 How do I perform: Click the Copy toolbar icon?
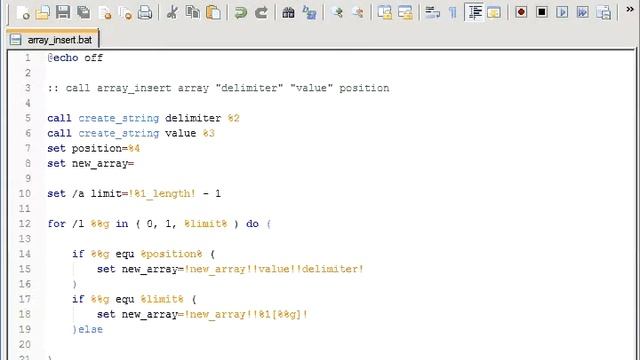tap(193, 13)
